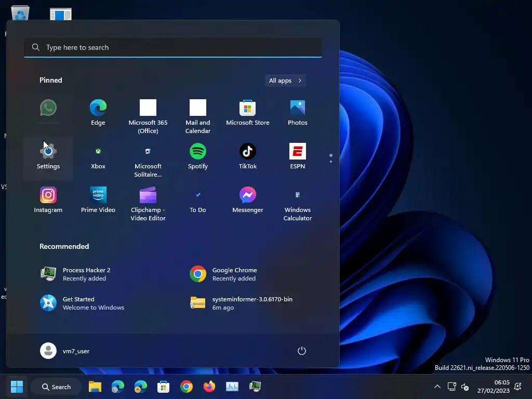The height and width of the screenshot is (399, 532).
Task: Open Microsoft Store from pinned apps
Action: (x=248, y=113)
